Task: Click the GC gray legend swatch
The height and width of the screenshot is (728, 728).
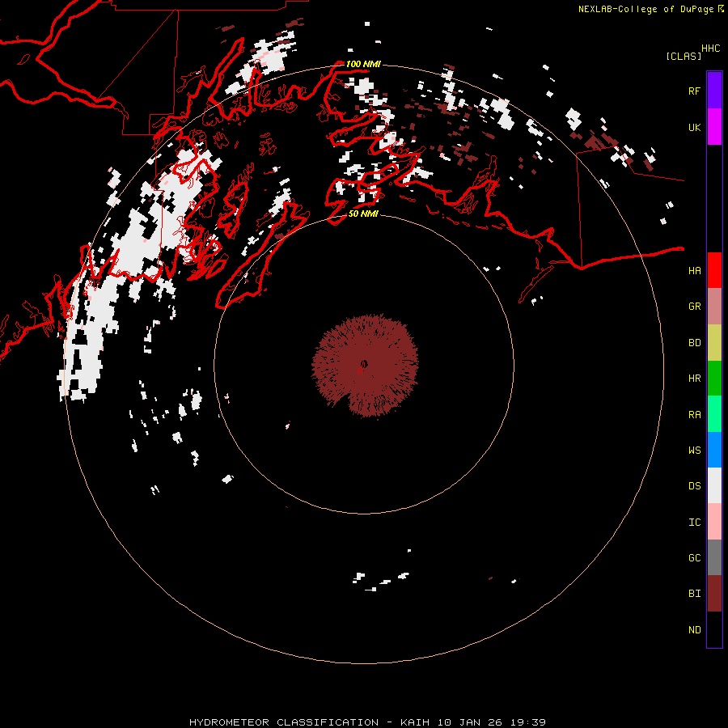Action: coord(714,557)
